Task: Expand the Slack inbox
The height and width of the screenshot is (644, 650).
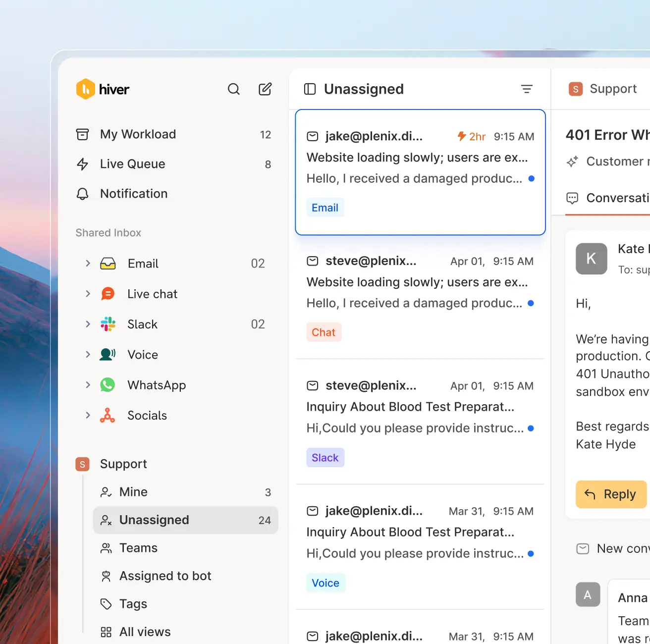Action: pyautogui.click(x=88, y=324)
